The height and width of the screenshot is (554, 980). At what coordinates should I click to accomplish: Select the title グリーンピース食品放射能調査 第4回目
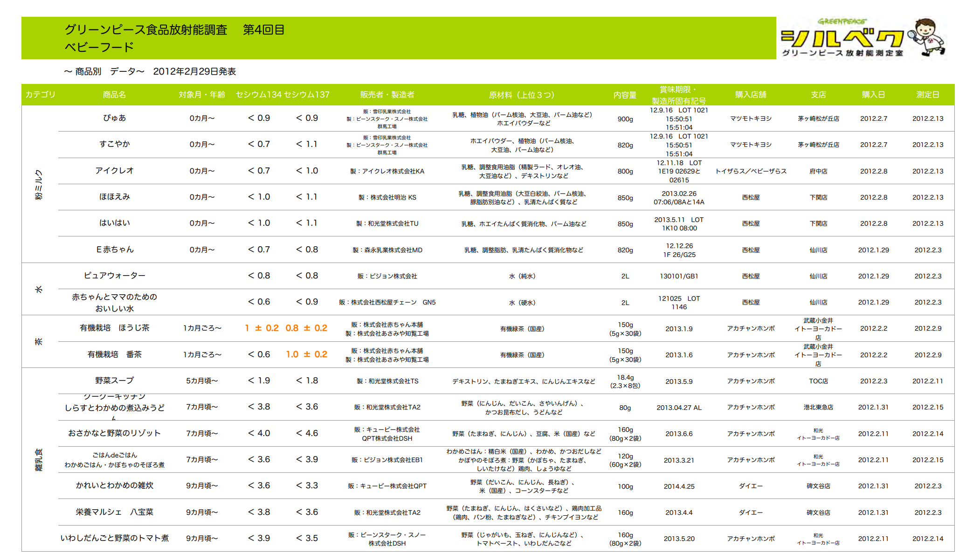174,30
